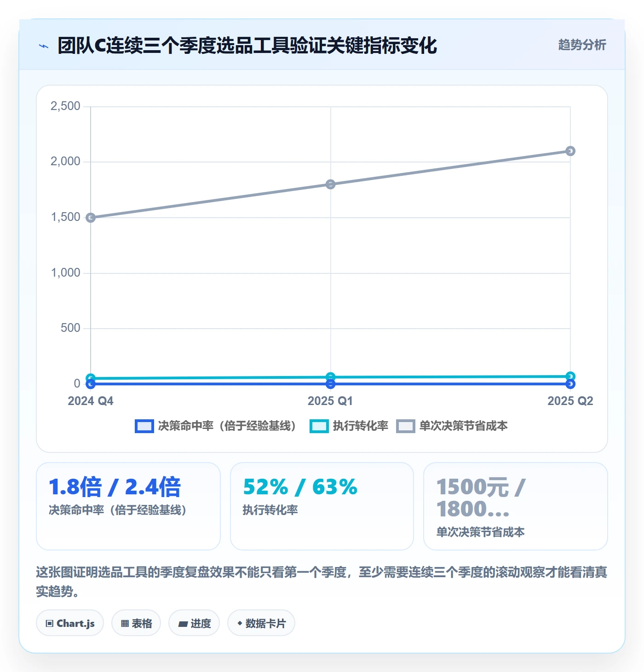Select the gray data point at 2024 Q4

coord(91,217)
